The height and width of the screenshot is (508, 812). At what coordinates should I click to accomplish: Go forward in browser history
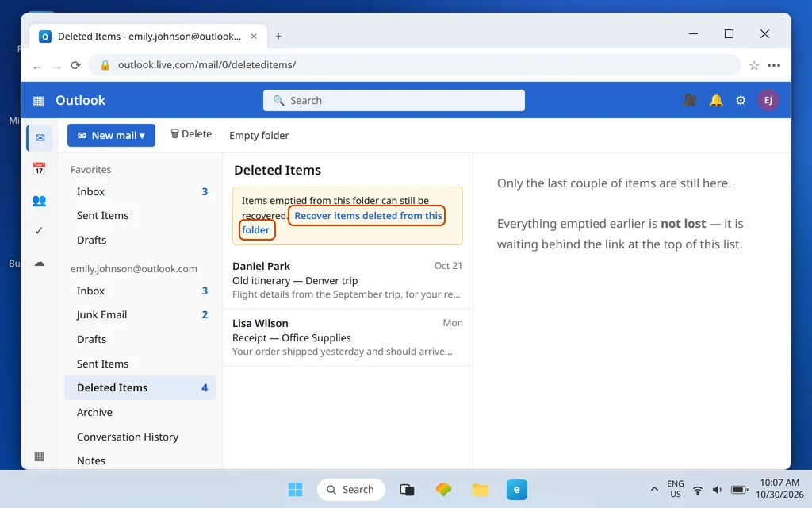[57, 67]
